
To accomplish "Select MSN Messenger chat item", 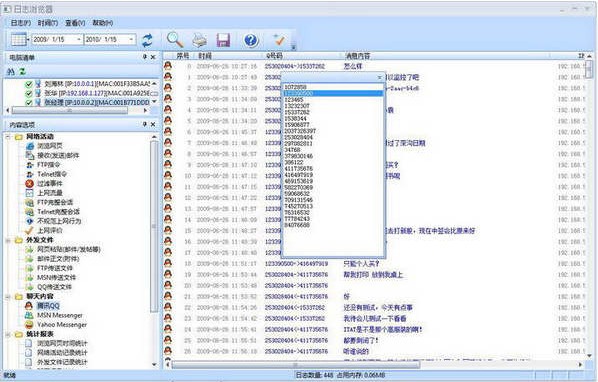I will 54,315.
